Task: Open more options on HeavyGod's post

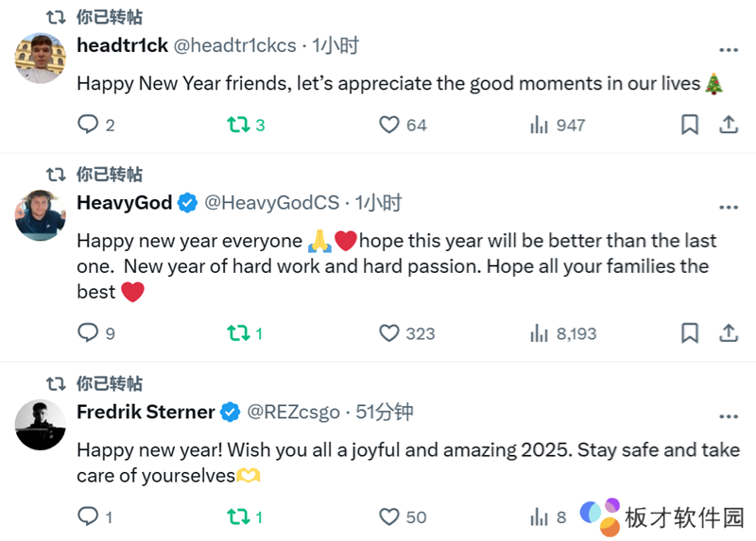Action: click(x=729, y=207)
